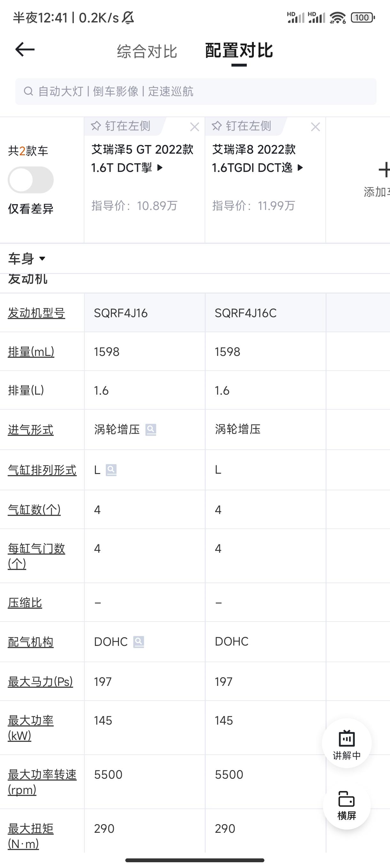The height and width of the screenshot is (868, 390).
Task: Tap the back arrow icon
Action: tap(25, 50)
